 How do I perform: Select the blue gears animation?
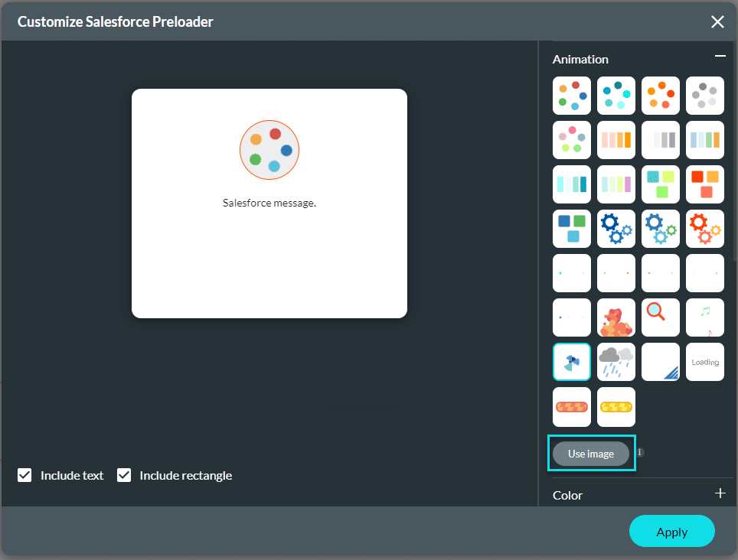(616, 229)
